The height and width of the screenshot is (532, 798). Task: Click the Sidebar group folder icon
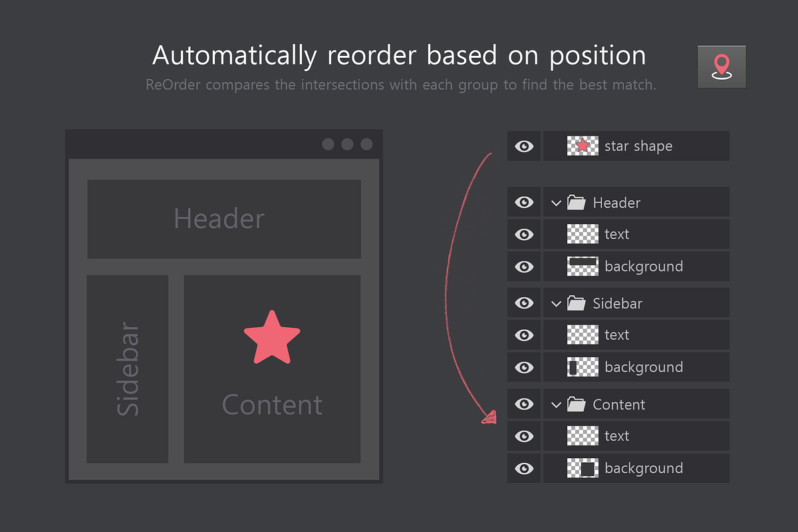pyautogui.click(x=576, y=303)
